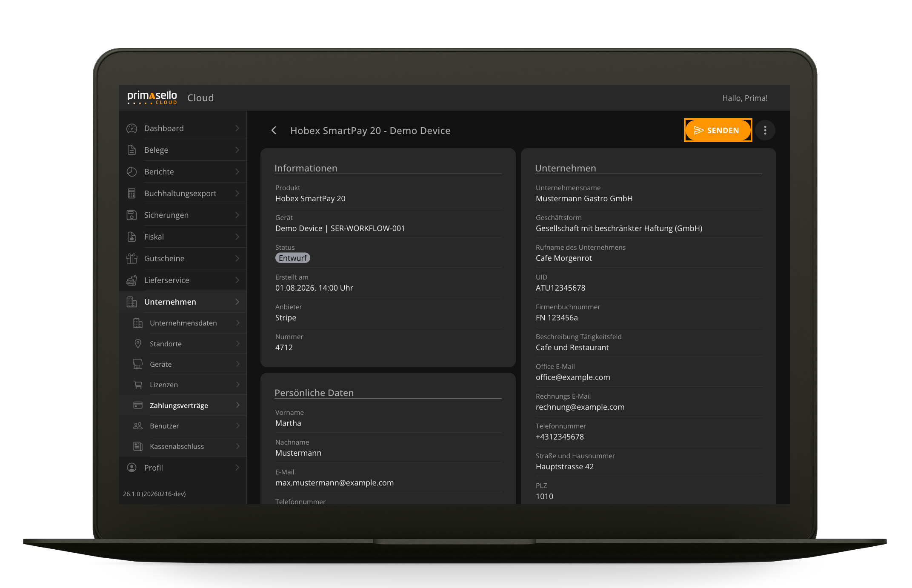
Task: Expand the Lieferservice chevron
Action: 237,280
